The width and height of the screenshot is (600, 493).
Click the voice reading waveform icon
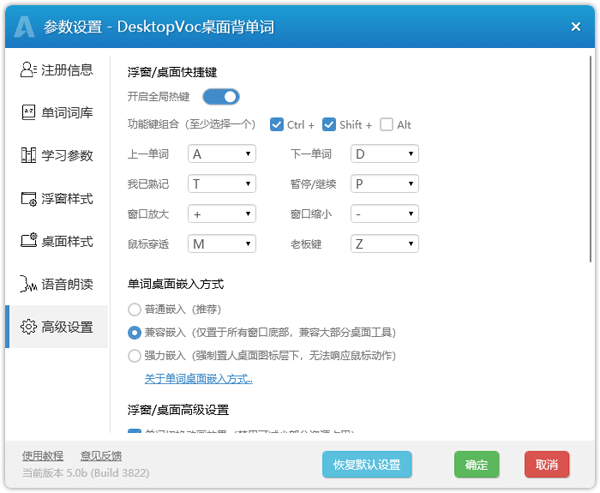pos(29,284)
